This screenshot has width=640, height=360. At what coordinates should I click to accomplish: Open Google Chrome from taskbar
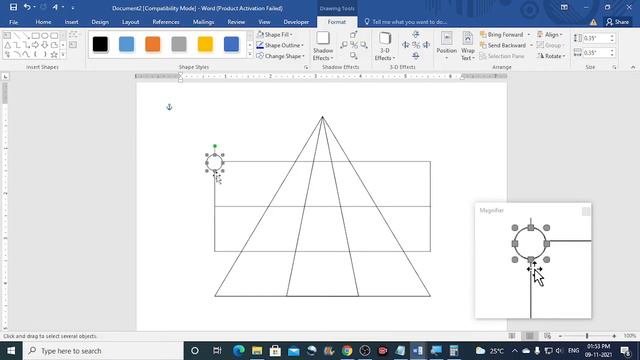coord(347,351)
